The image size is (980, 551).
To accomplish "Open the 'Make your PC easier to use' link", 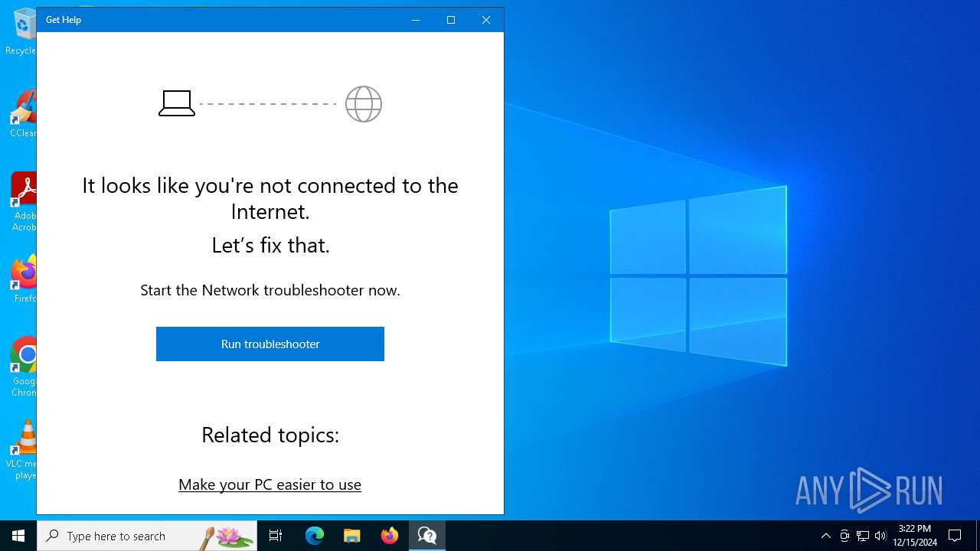I will pos(269,484).
